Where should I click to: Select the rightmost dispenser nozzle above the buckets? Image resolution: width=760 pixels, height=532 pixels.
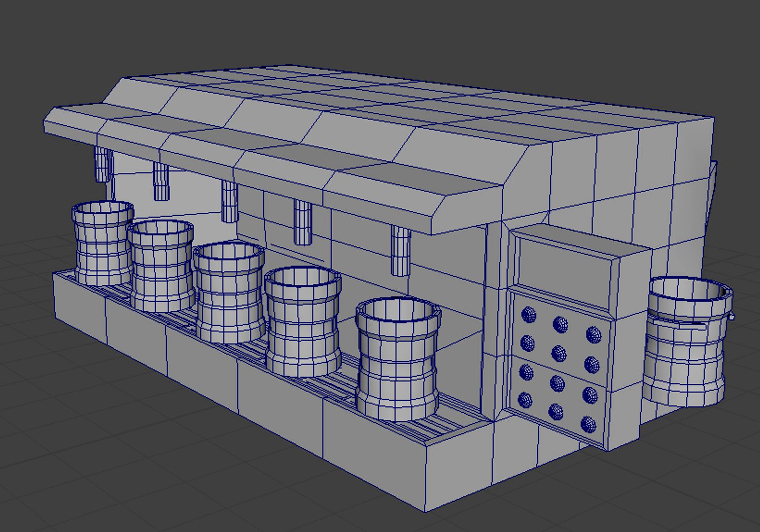click(400, 251)
